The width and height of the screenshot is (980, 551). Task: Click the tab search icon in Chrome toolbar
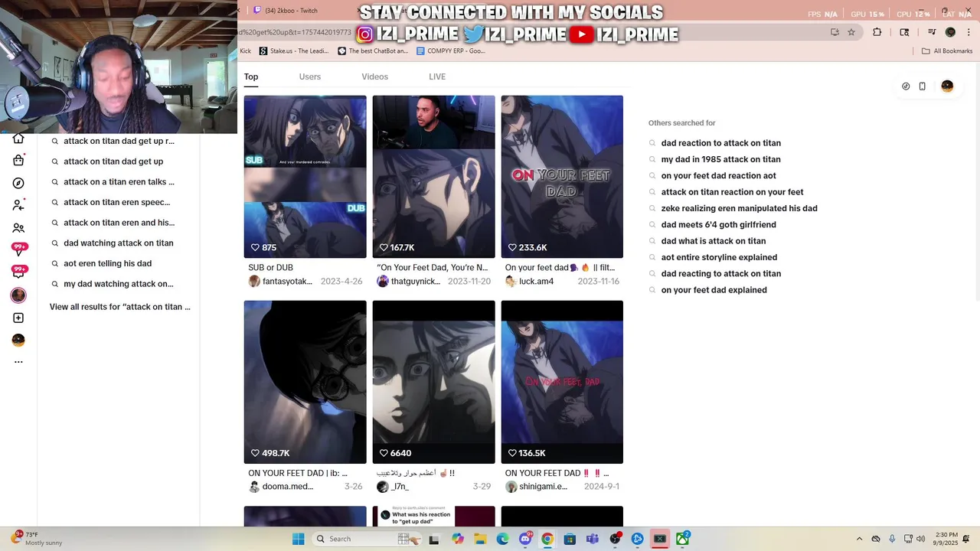pyautogui.click(x=904, y=32)
